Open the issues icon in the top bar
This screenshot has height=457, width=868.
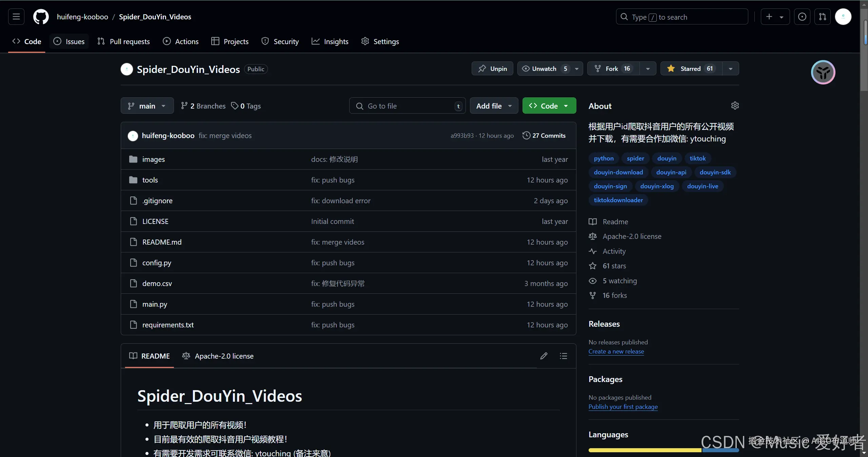pos(802,17)
